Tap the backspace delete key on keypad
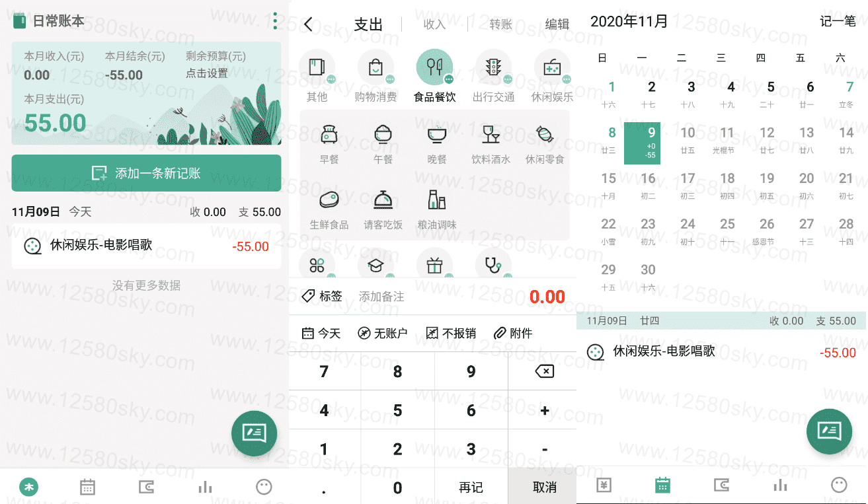Image resolution: width=868 pixels, height=504 pixels. (x=544, y=371)
